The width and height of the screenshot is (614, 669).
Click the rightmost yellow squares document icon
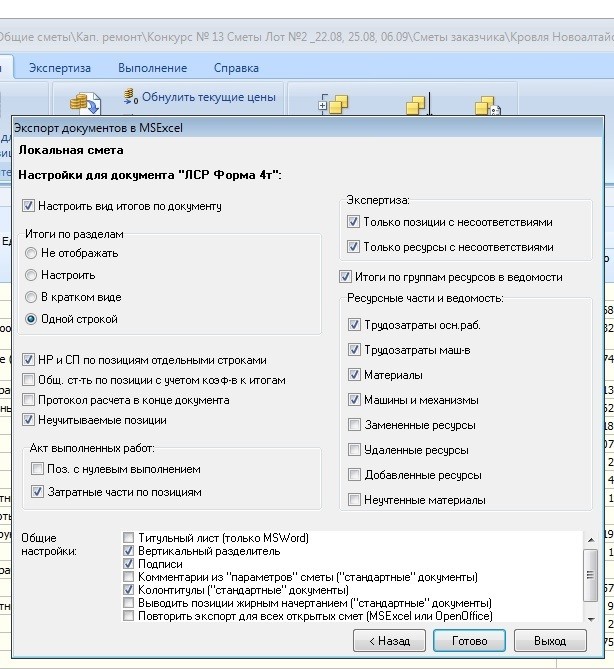(487, 105)
